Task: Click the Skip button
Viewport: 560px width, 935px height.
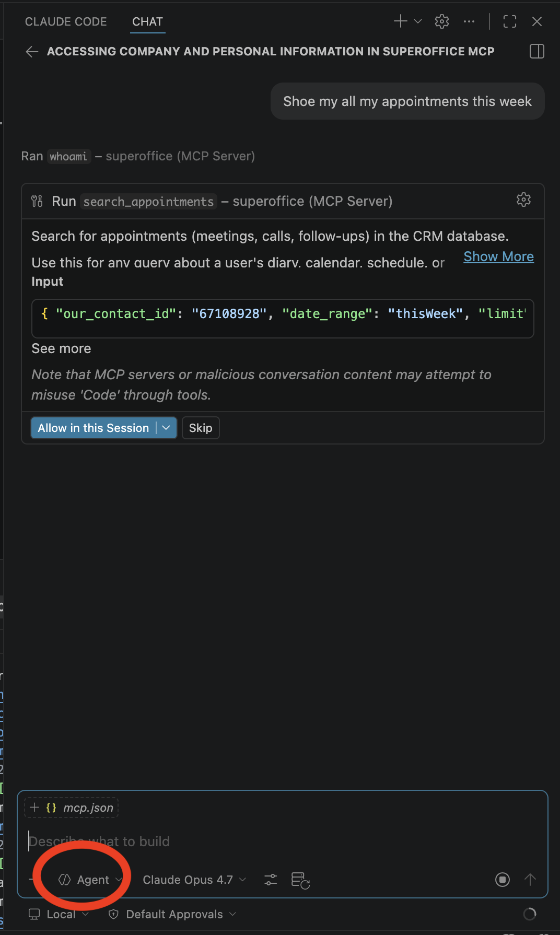Action: 201,428
